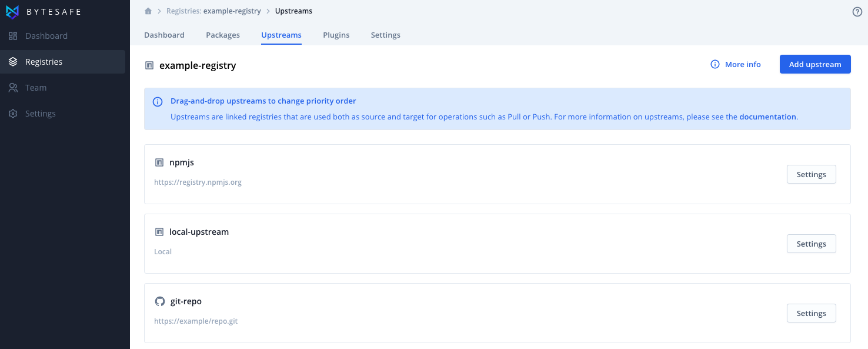The width and height of the screenshot is (868, 349).
Task: Open the registry Settings tab
Action: pyautogui.click(x=386, y=35)
